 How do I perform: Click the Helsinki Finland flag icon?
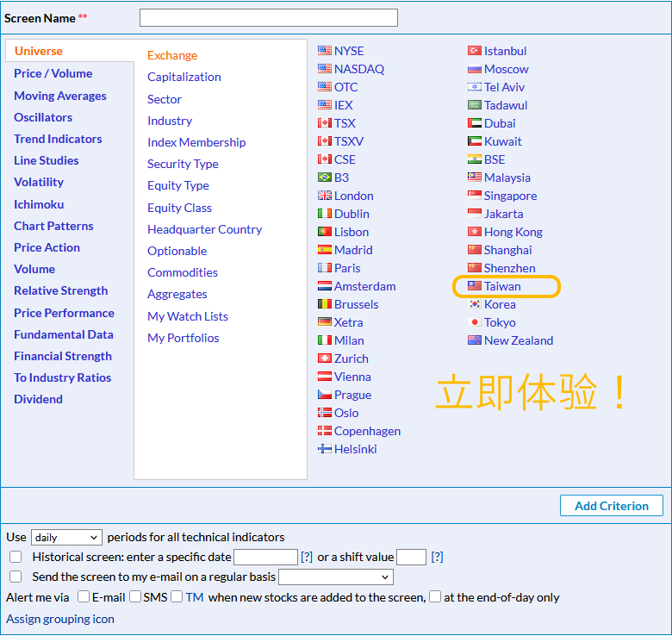pos(325,449)
